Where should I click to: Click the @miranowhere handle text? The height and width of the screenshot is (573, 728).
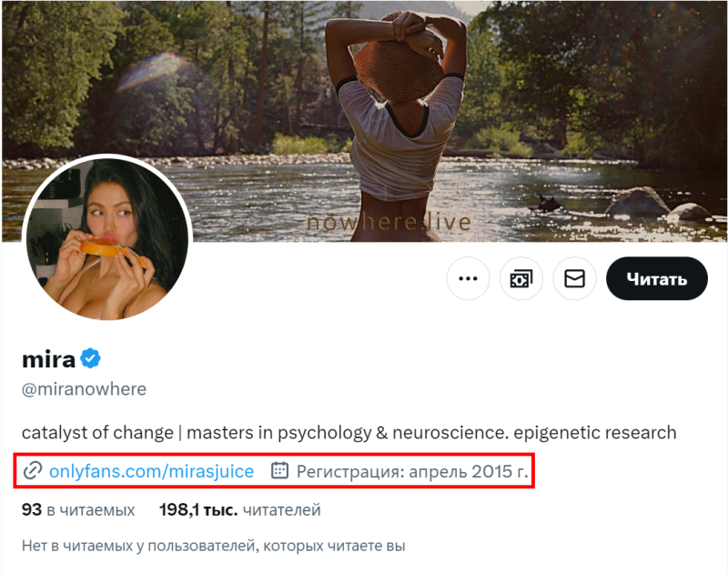pos(84,389)
